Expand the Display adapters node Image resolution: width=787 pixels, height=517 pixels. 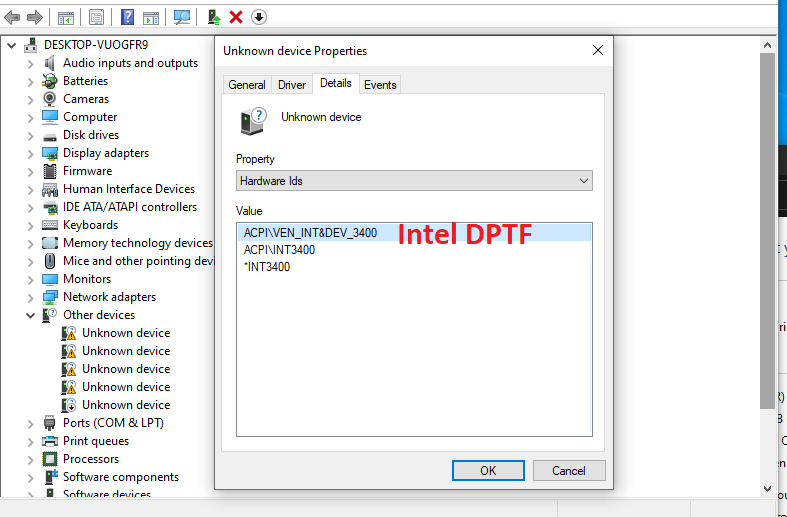[x=30, y=154]
